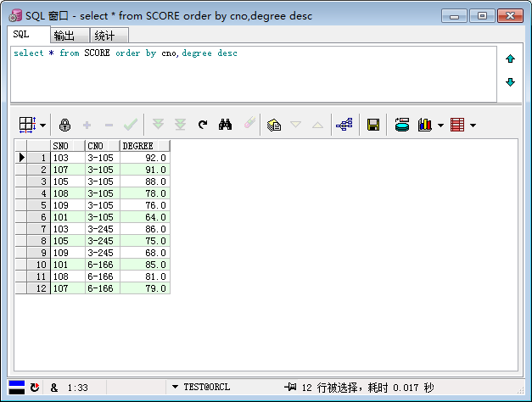532x402 pixels.
Task: Click the degree 79.0 cell
Action: pos(144,288)
